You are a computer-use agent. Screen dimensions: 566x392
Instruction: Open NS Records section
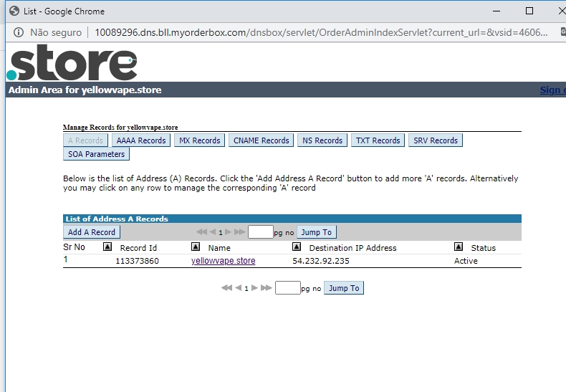[x=322, y=140]
